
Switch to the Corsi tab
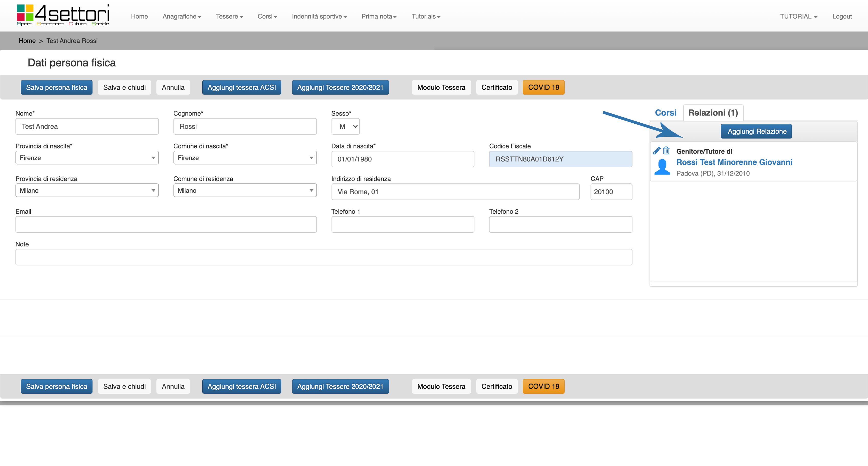pyautogui.click(x=665, y=113)
